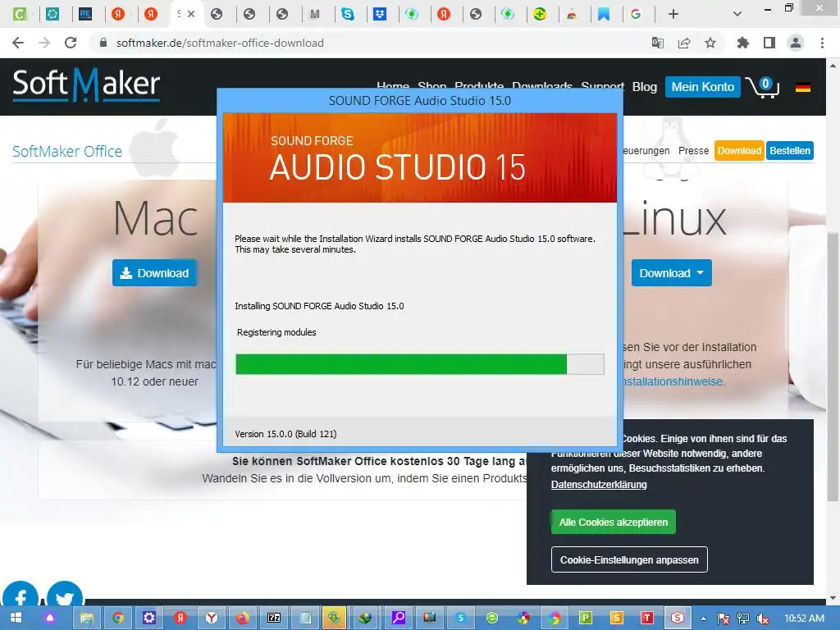Open the purple magnifier taskbar app

[x=399, y=619]
